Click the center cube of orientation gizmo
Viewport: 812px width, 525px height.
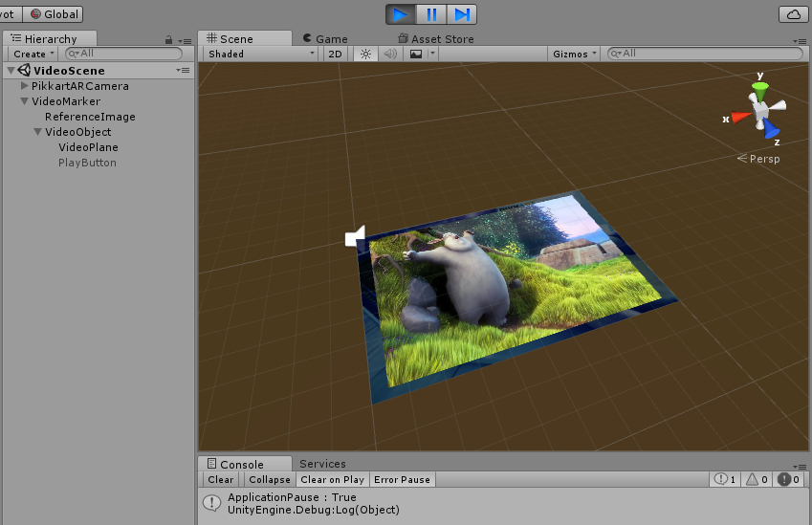click(x=760, y=110)
